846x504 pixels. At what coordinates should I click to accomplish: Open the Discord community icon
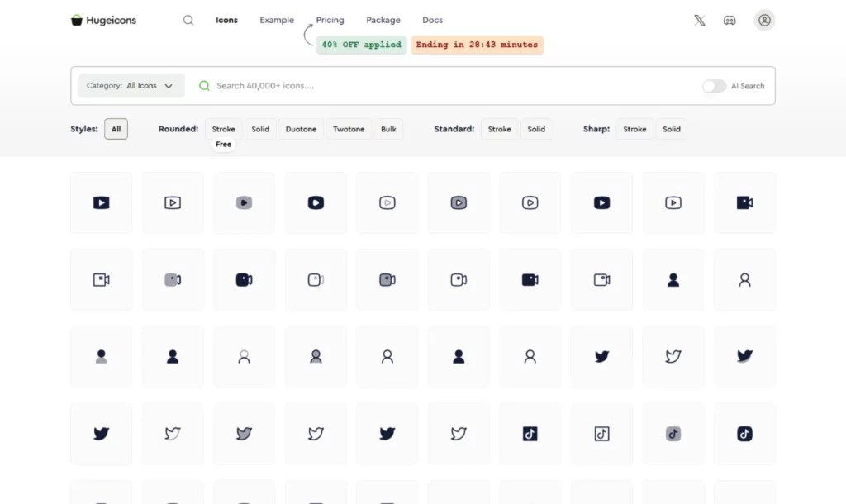pyautogui.click(x=730, y=20)
